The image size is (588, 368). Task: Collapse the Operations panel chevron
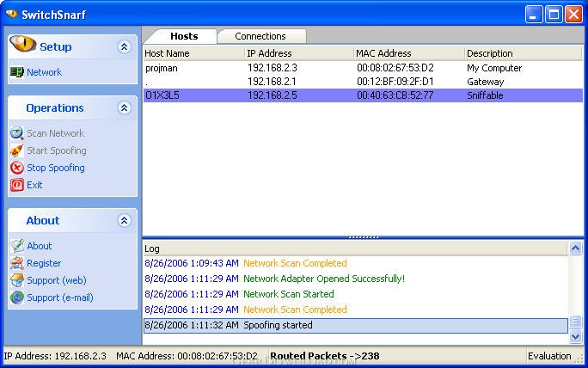pyautogui.click(x=124, y=108)
